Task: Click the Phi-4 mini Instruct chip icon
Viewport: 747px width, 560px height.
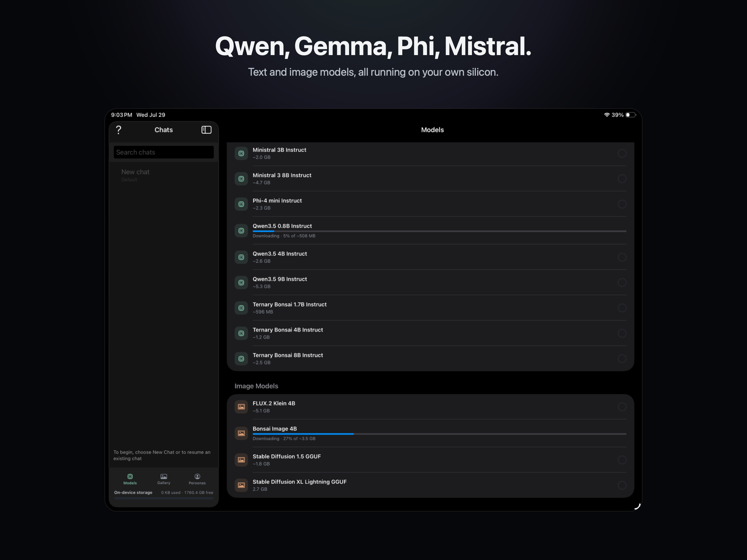Action: tap(241, 204)
